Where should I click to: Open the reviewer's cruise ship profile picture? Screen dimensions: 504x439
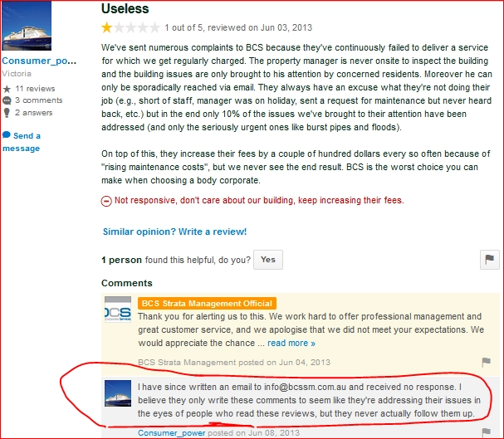click(27, 26)
